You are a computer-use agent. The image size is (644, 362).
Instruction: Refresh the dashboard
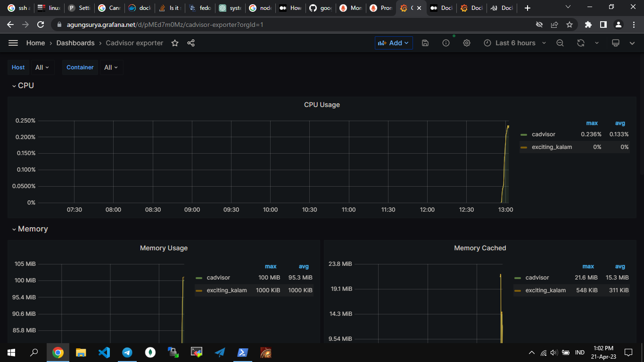581,43
